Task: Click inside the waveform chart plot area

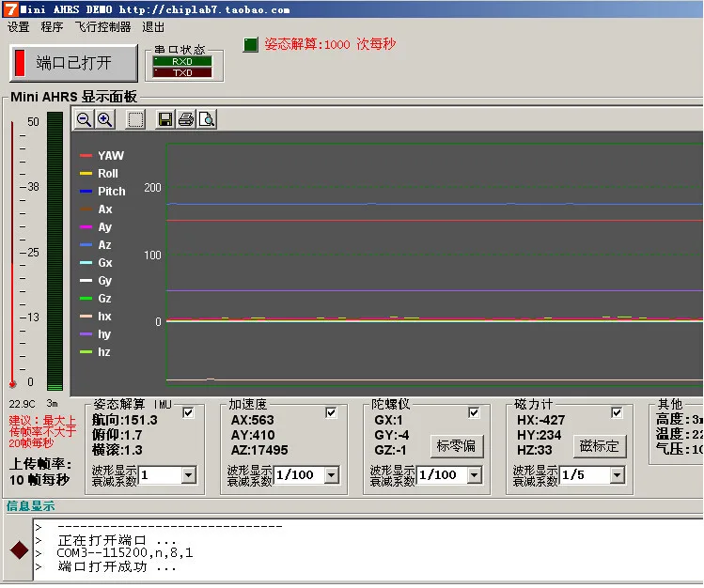Action: tap(433, 265)
